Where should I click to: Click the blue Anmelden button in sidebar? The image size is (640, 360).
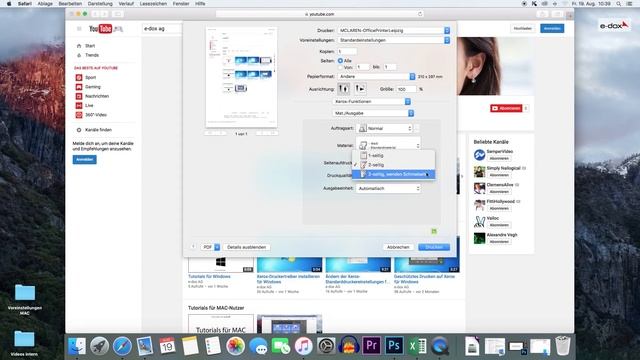tap(85, 160)
